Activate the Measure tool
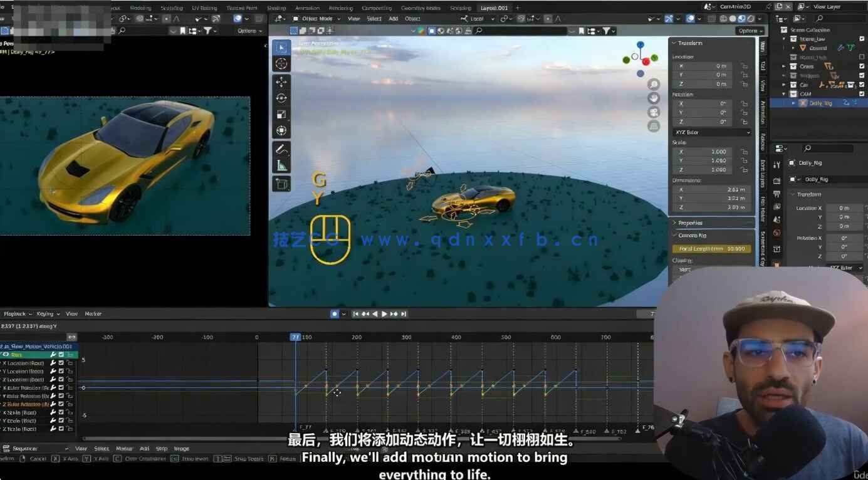This screenshot has height=480, width=868. [281, 165]
